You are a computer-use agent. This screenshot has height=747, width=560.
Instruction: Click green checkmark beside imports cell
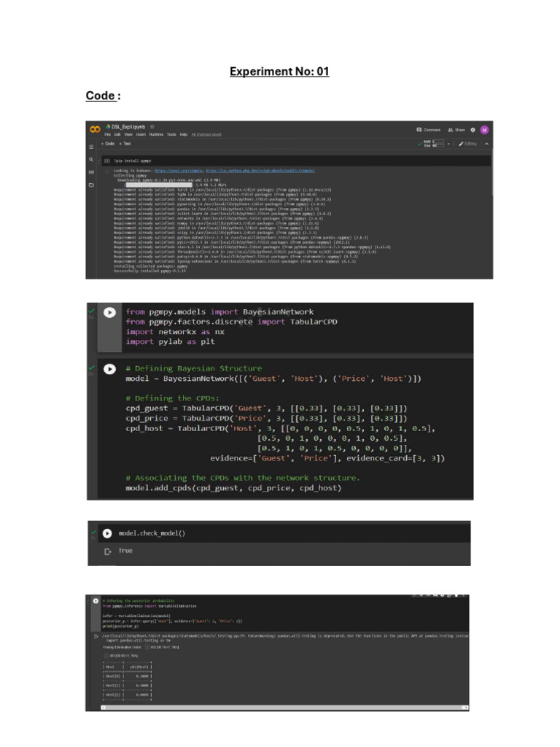91,311
